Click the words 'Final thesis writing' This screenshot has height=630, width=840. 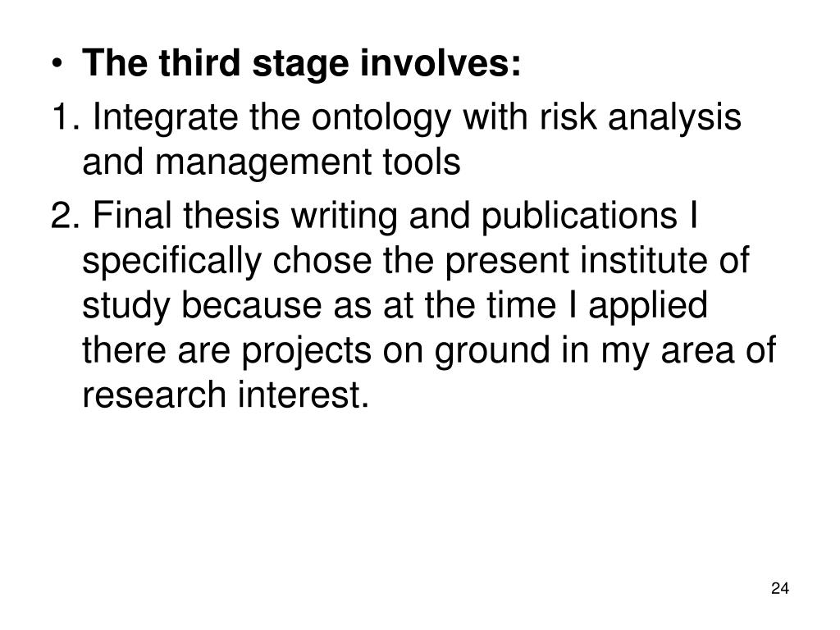click(245, 217)
